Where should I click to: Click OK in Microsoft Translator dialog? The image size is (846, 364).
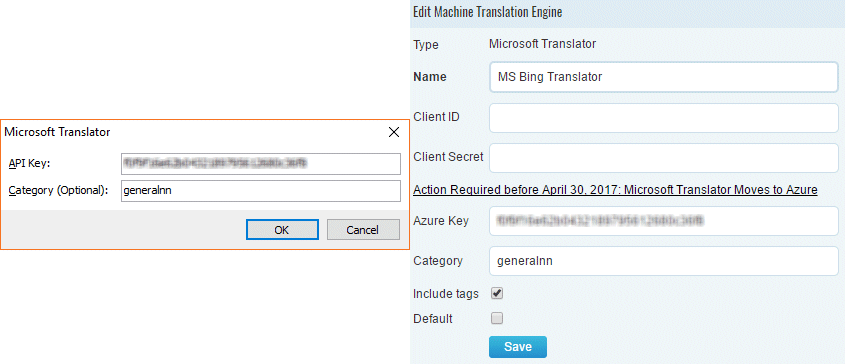(x=282, y=230)
